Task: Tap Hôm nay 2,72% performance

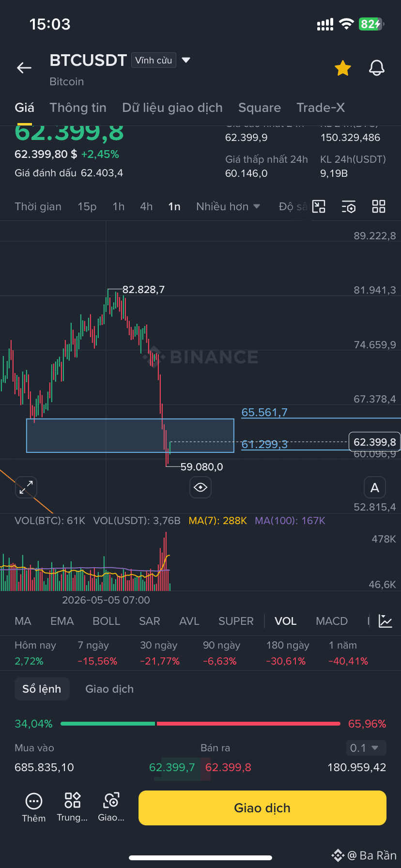Action: pos(35,653)
